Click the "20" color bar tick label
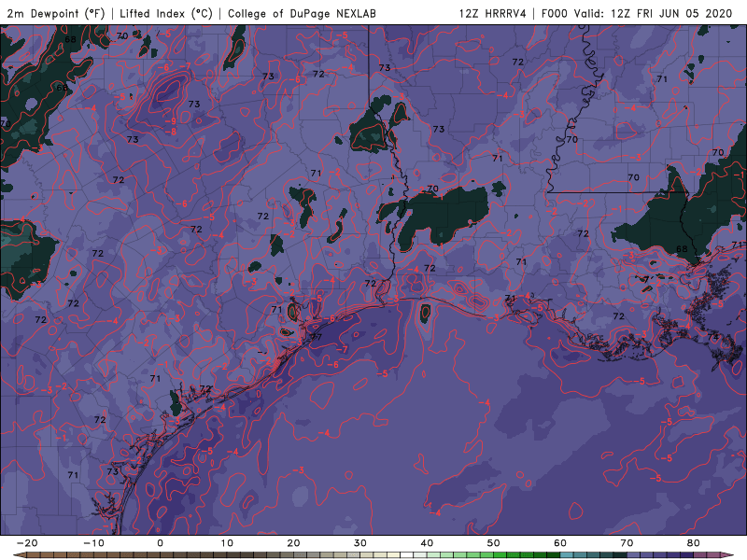747x560 pixels. point(293,543)
